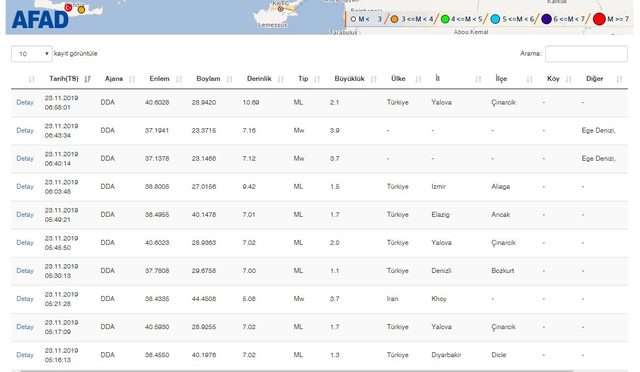The height and width of the screenshot is (372, 640).
Task: Click red M>=7 legend circle
Action: 599,19
